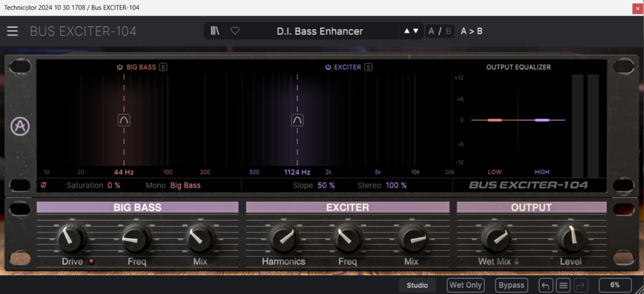Click the HIGH equalizer label
644x294 pixels.
point(541,171)
